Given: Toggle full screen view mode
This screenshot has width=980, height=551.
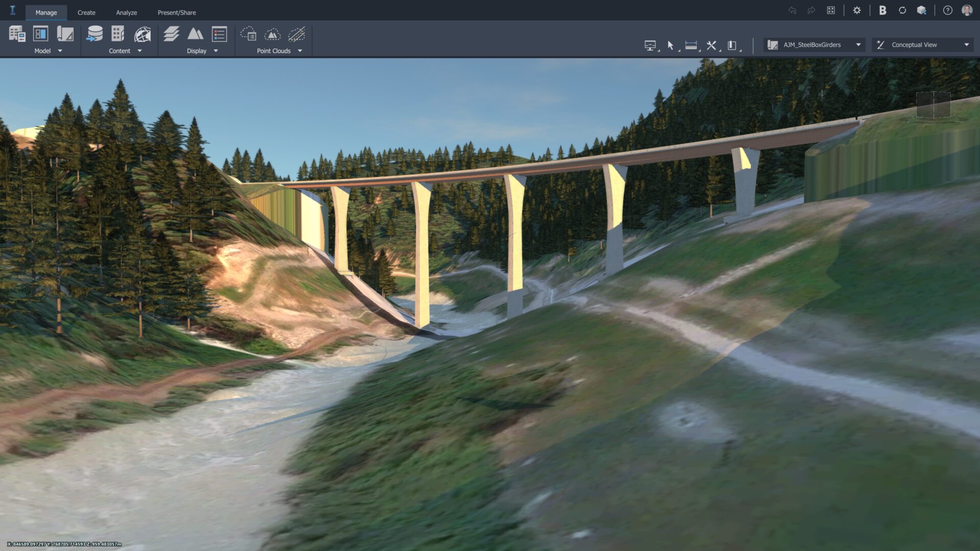Looking at the screenshot, I should [830, 11].
